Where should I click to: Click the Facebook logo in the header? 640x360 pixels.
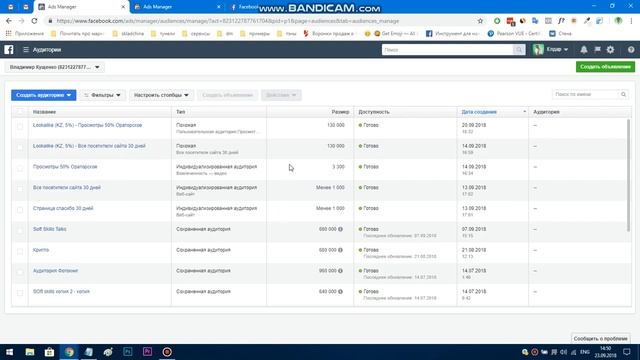click(x=9, y=50)
